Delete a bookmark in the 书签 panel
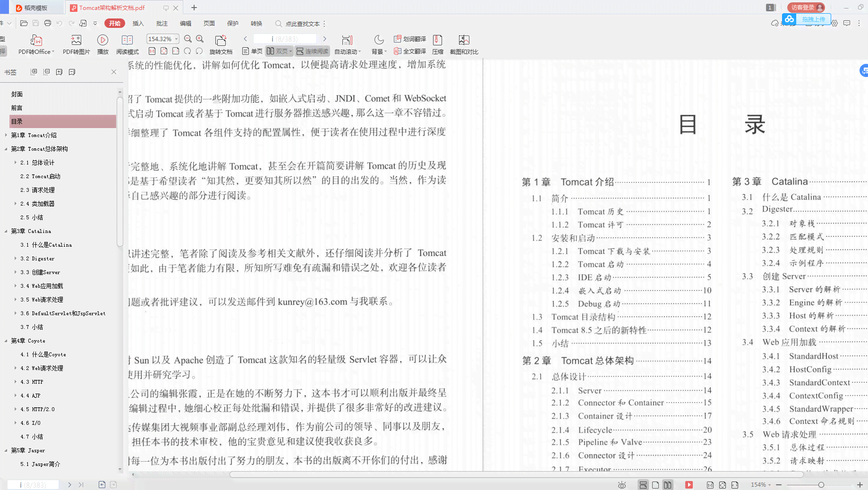This screenshot has height=490, width=868. pyautogui.click(x=72, y=72)
